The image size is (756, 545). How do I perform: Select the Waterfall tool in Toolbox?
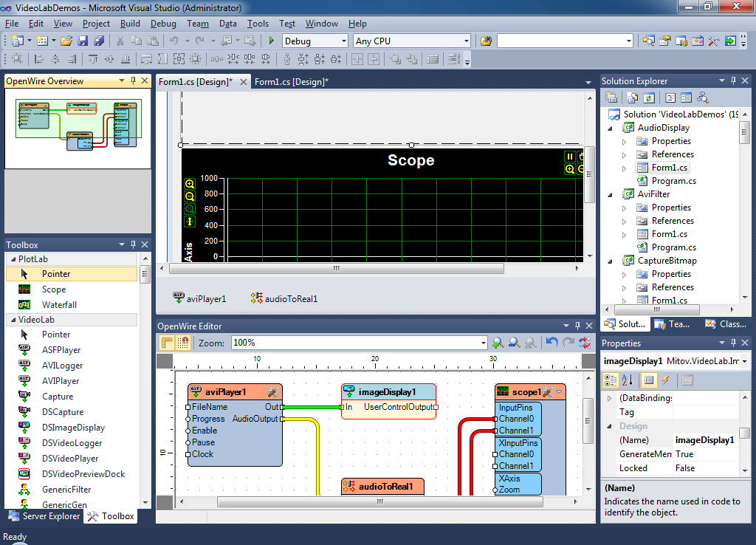coord(59,305)
